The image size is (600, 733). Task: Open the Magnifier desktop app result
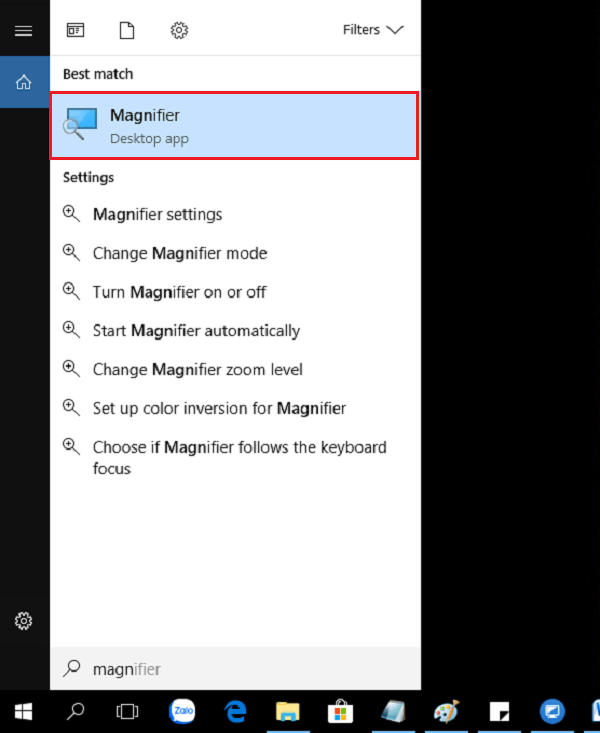point(234,126)
